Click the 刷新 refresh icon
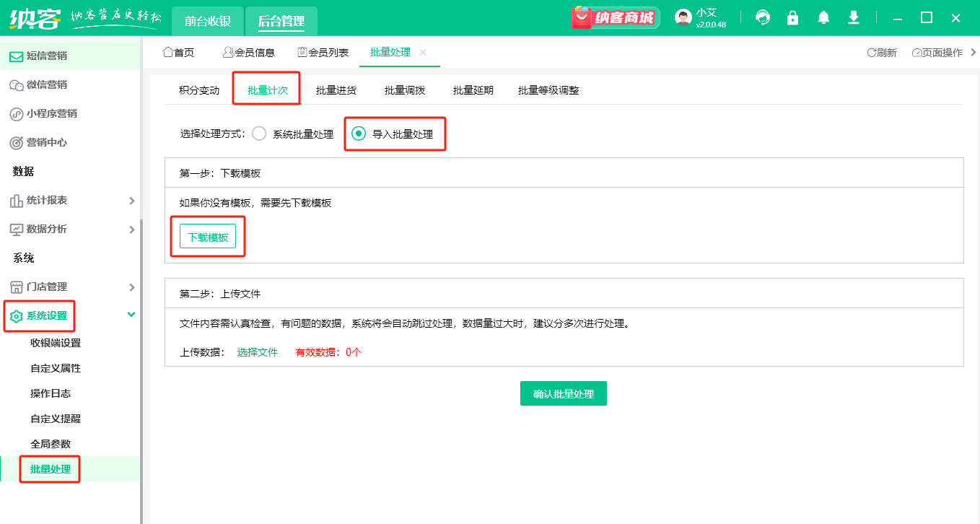The height and width of the screenshot is (524, 980). tap(872, 53)
